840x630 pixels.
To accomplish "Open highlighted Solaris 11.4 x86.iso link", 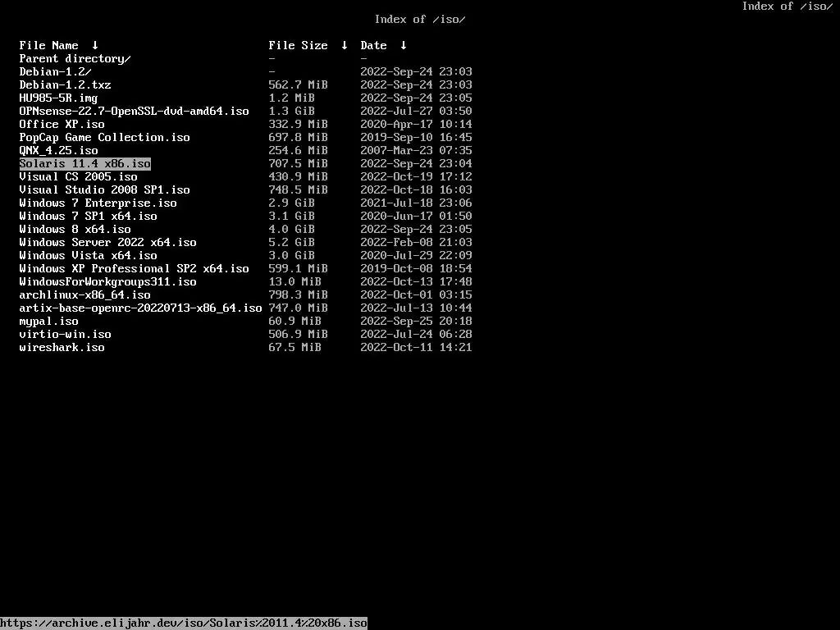I will pyautogui.click(x=85, y=163).
